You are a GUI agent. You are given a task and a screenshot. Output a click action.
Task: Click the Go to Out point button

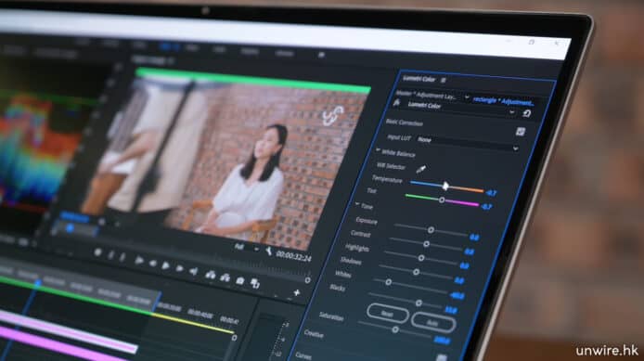coord(193,271)
